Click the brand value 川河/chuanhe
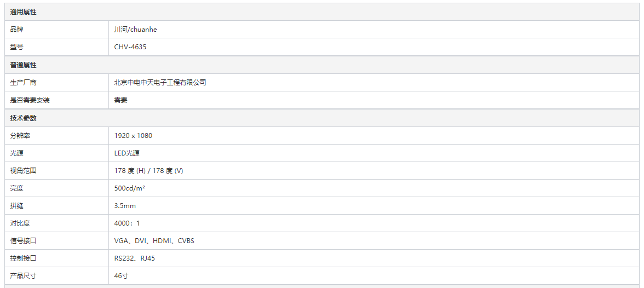This screenshot has width=644, height=288. point(136,30)
